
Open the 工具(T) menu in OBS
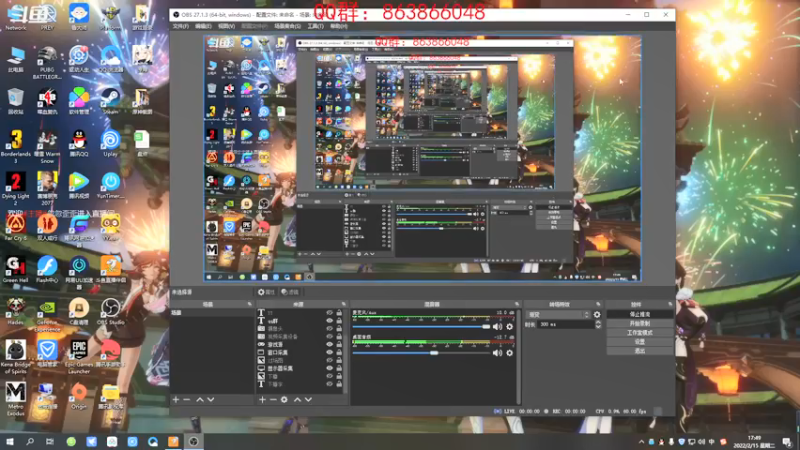coord(315,26)
